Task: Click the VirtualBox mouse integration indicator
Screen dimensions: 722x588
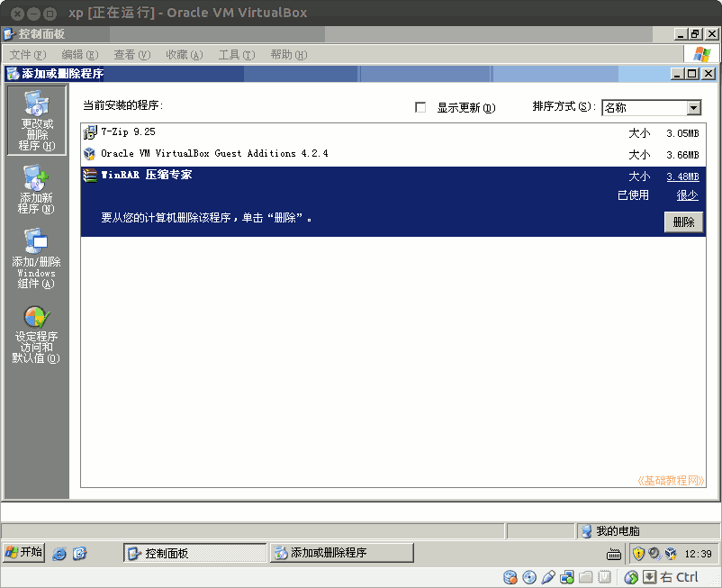Action: (631, 577)
